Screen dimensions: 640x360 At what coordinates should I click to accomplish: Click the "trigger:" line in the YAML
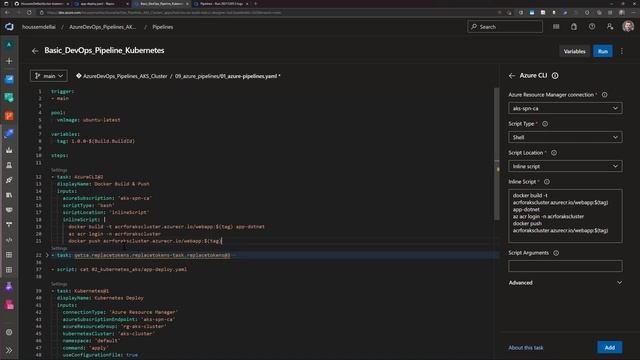[62, 91]
